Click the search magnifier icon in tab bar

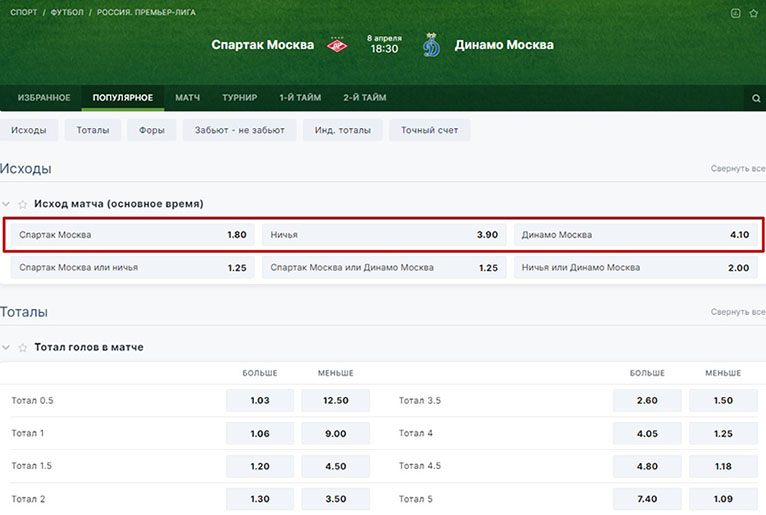[x=756, y=98]
